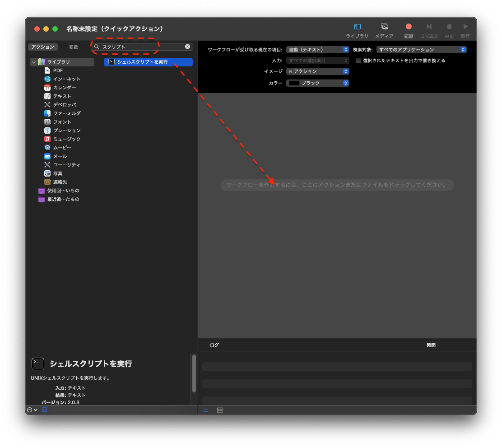Image resolution: width=502 pixels, height=448 pixels.
Task: Show the log list view
Action: [205, 410]
